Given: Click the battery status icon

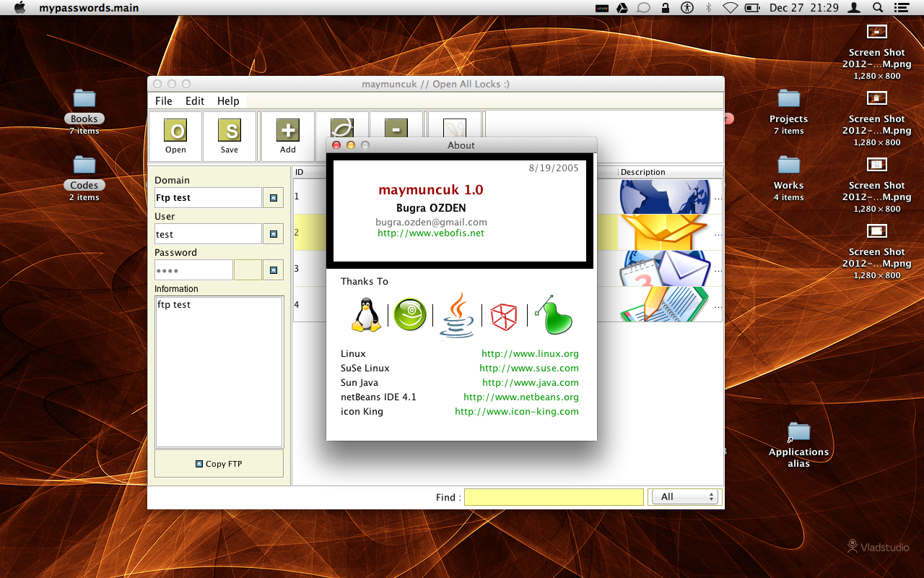Looking at the screenshot, I should click(x=752, y=8).
